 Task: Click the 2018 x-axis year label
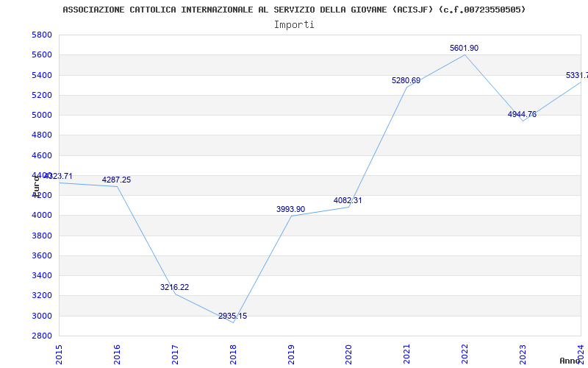click(233, 355)
